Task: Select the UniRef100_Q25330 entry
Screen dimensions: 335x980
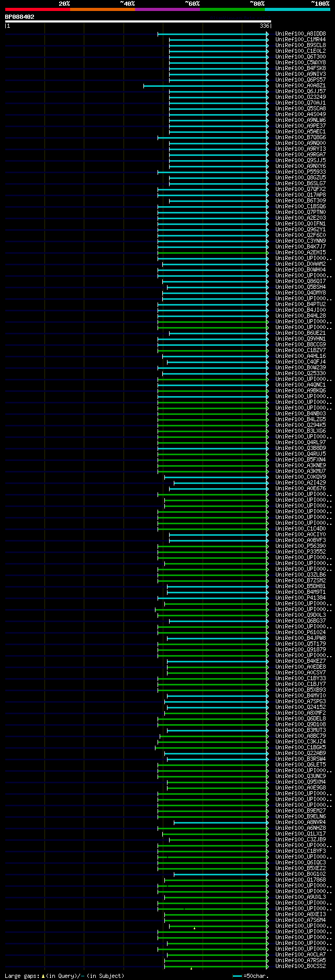Action: (300, 374)
